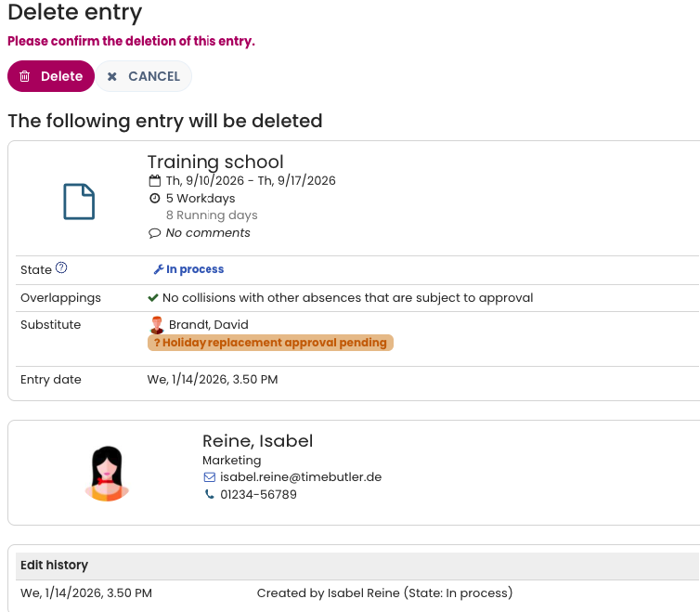Open the isabel.reine@timebutler.de email link

pyautogui.click(x=301, y=477)
